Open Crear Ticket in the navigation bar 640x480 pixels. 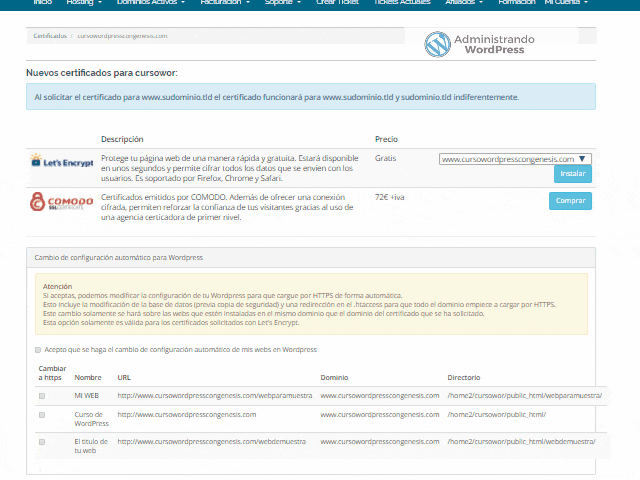point(337,2)
